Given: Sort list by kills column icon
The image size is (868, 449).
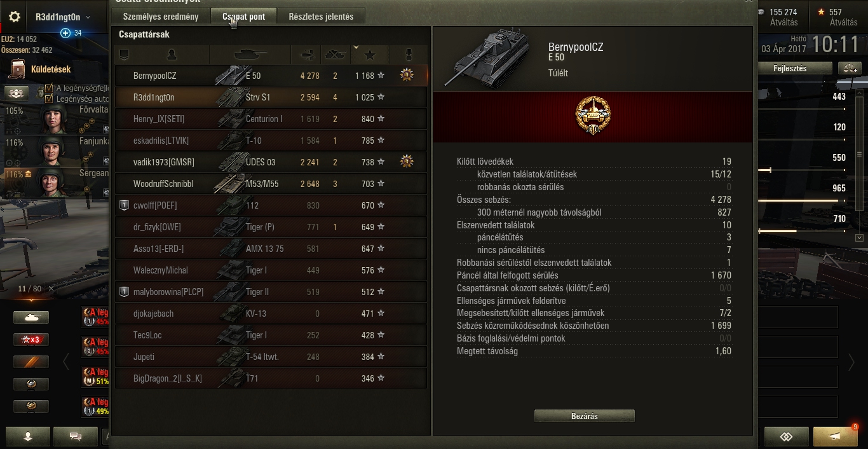Looking at the screenshot, I should [x=335, y=55].
